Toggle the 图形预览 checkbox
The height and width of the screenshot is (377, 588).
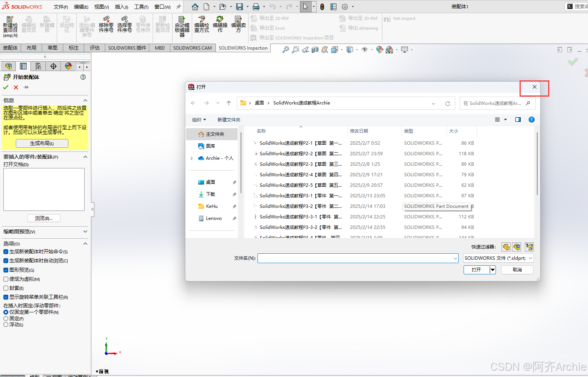click(6, 270)
